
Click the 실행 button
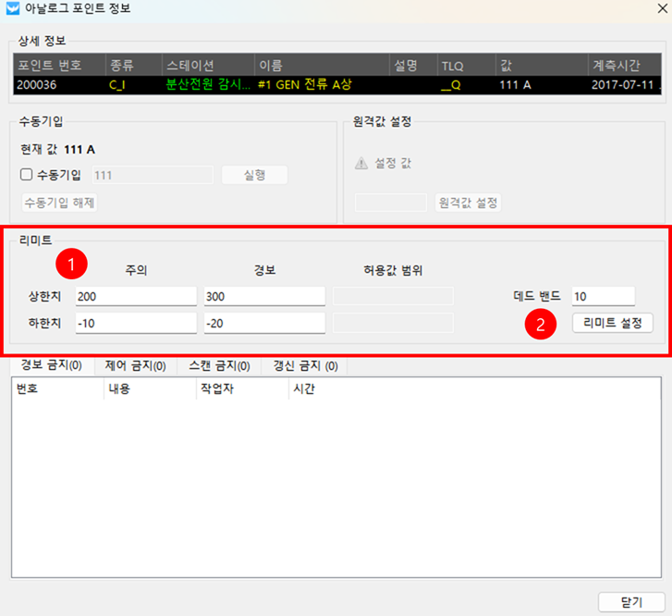click(x=255, y=175)
